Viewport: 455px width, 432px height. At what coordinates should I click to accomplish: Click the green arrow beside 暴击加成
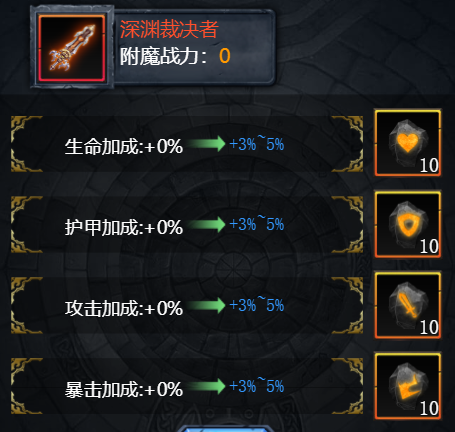pos(206,386)
